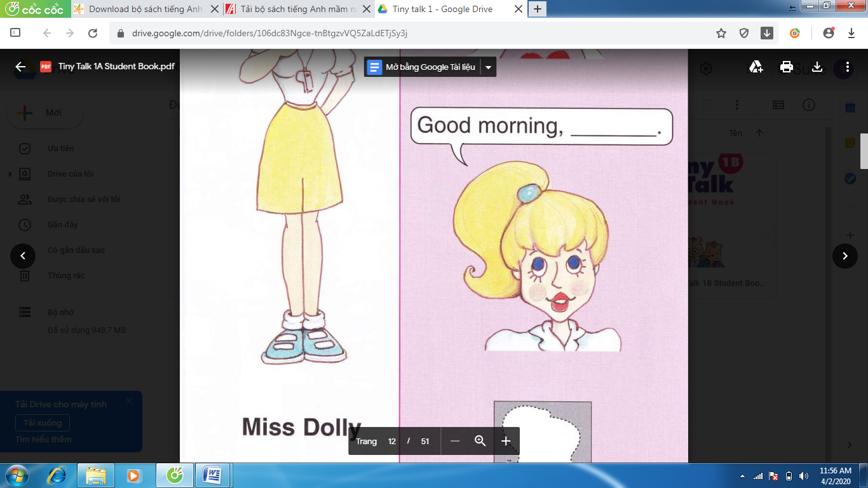Image resolution: width=868 pixels, height=488 pixels.
Task: Click the orange circular Cốc Cốc extension icon
Action: pyautogui.click(x=794, y=33)
